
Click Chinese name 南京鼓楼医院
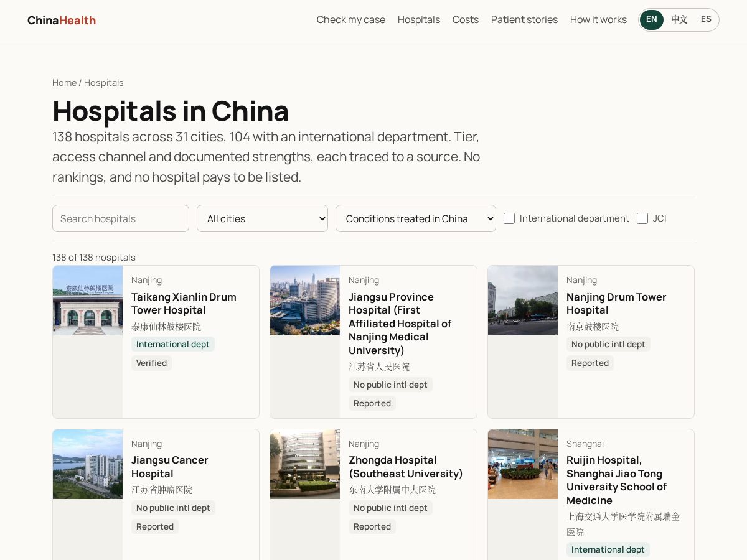click(x=593, y=327)
